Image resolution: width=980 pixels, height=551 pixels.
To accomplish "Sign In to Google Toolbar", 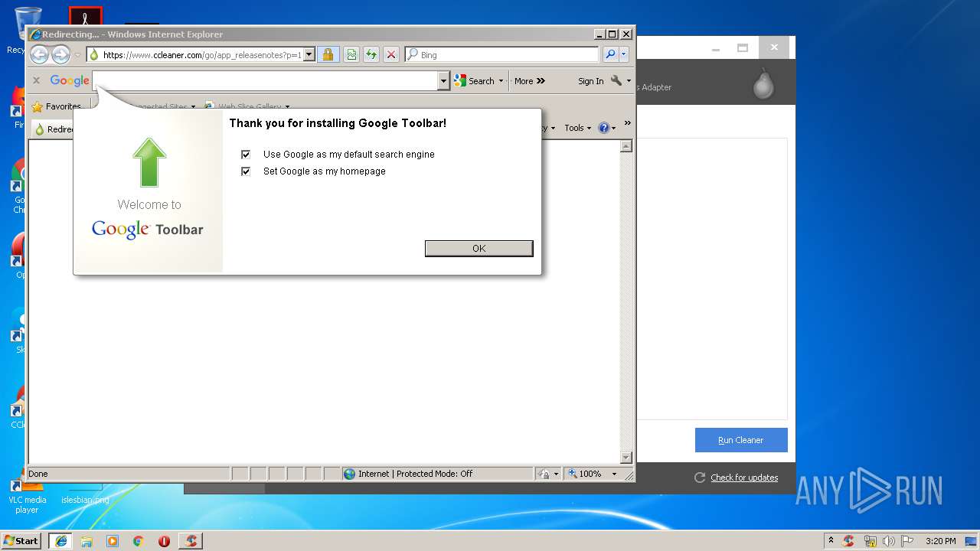I will [x=590, y=81].
